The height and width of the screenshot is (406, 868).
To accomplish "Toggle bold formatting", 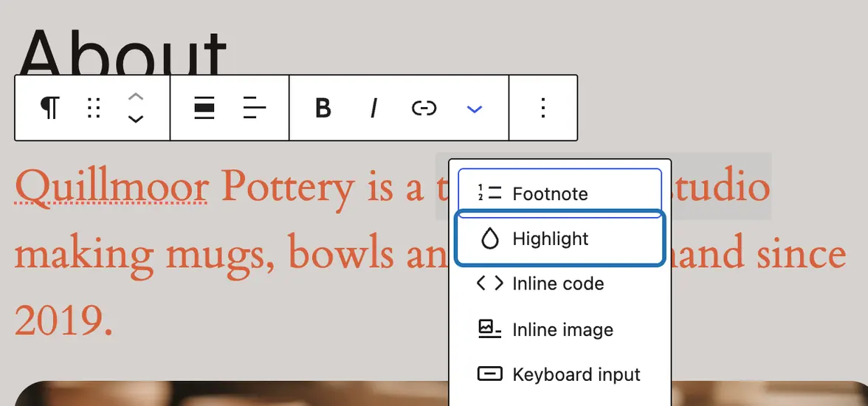I will click(x=323, y=108).
